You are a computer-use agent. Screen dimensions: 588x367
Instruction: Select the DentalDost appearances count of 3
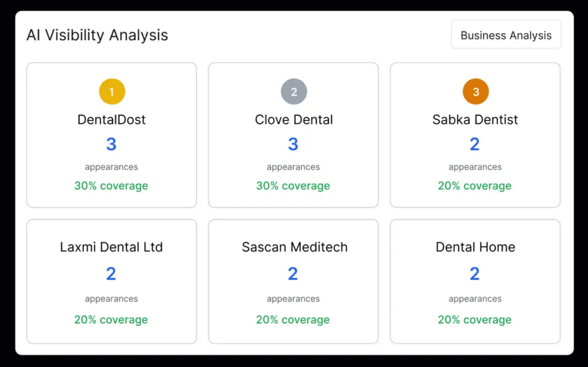[x=111, y=144]
